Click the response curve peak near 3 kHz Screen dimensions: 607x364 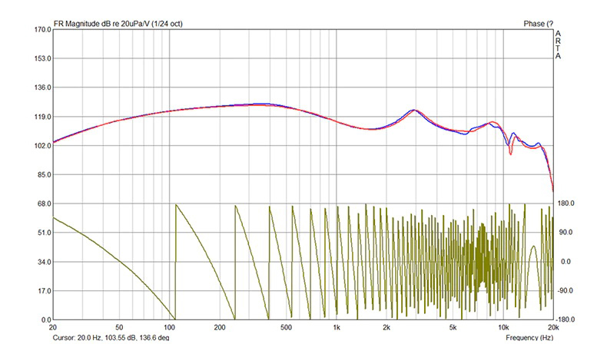[414, 111]
